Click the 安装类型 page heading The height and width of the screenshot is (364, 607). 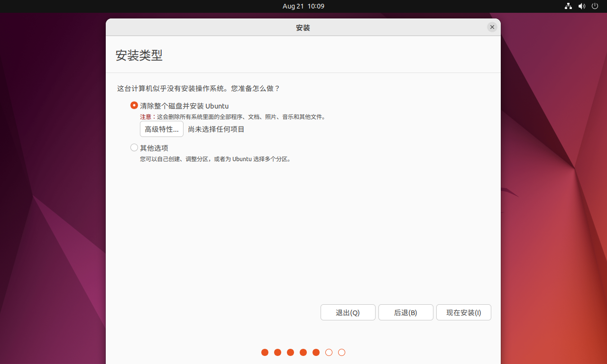[x=139, y=55]
